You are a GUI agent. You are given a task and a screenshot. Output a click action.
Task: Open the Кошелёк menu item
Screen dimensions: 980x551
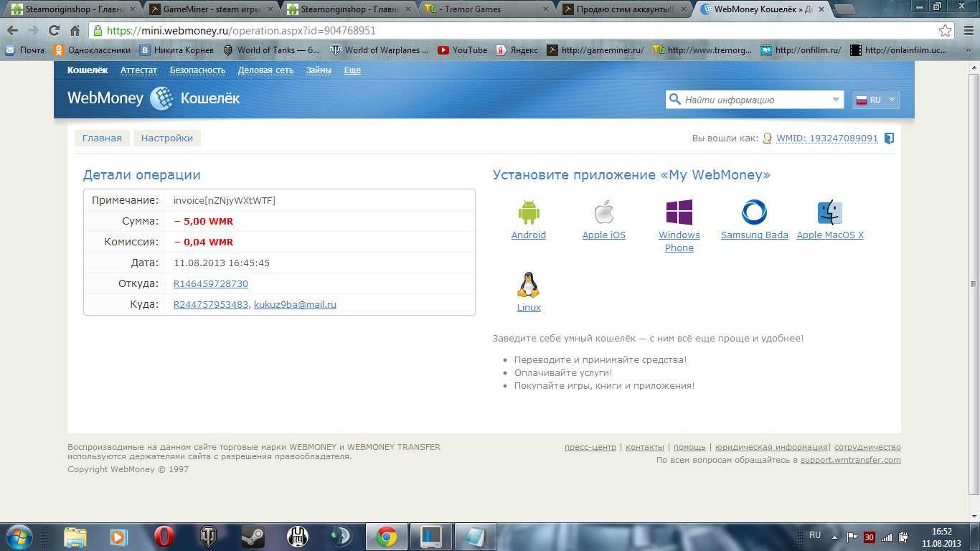[x=88, y=70]
